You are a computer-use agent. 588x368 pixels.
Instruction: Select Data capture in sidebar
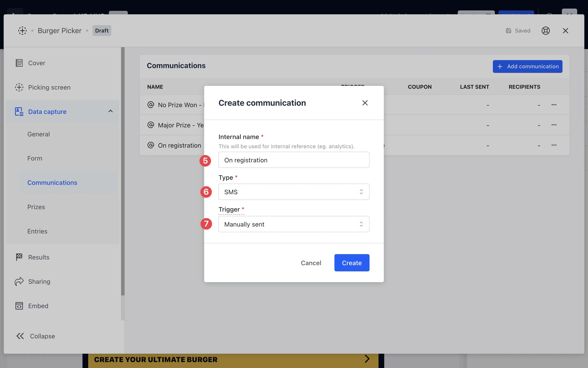click(62, 111)
